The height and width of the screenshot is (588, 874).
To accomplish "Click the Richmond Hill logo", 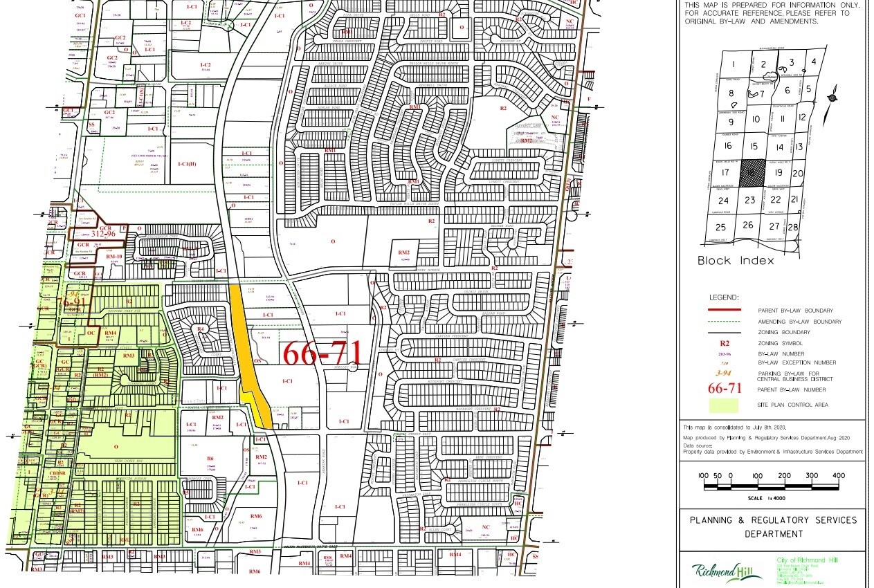I will point(726,571).
